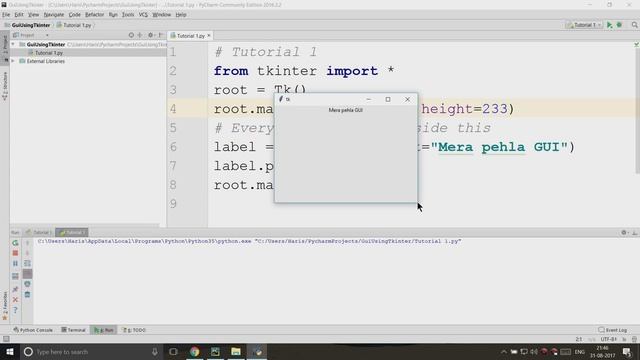
Task: Pause the program output in Run panel
Action: click(x=15, y=264)
